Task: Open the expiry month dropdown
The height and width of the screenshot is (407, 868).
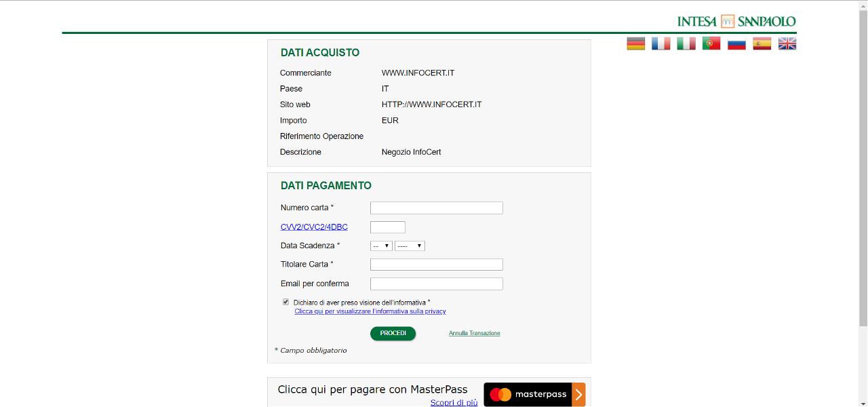Action: [381, 246]
